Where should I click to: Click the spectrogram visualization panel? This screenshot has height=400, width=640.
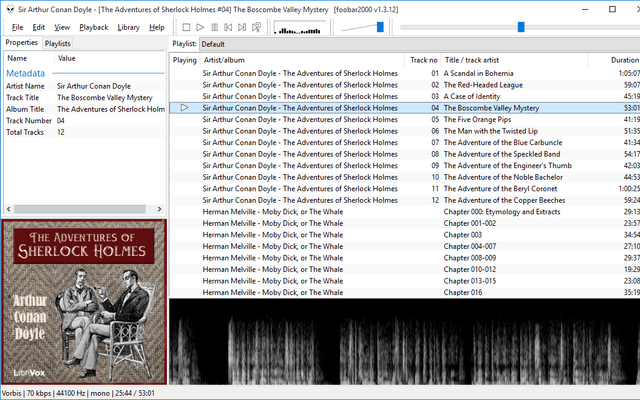click(x=404, y=342)
